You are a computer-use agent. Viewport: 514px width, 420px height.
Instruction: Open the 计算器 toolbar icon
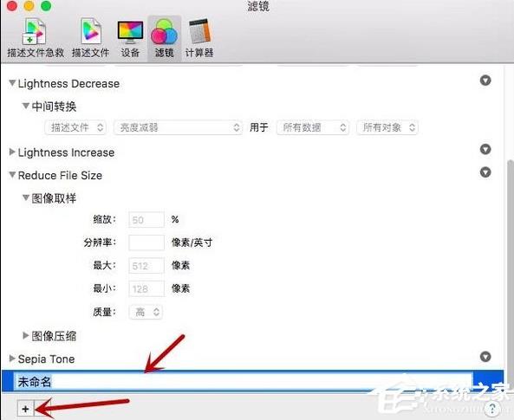click(199, 38)
